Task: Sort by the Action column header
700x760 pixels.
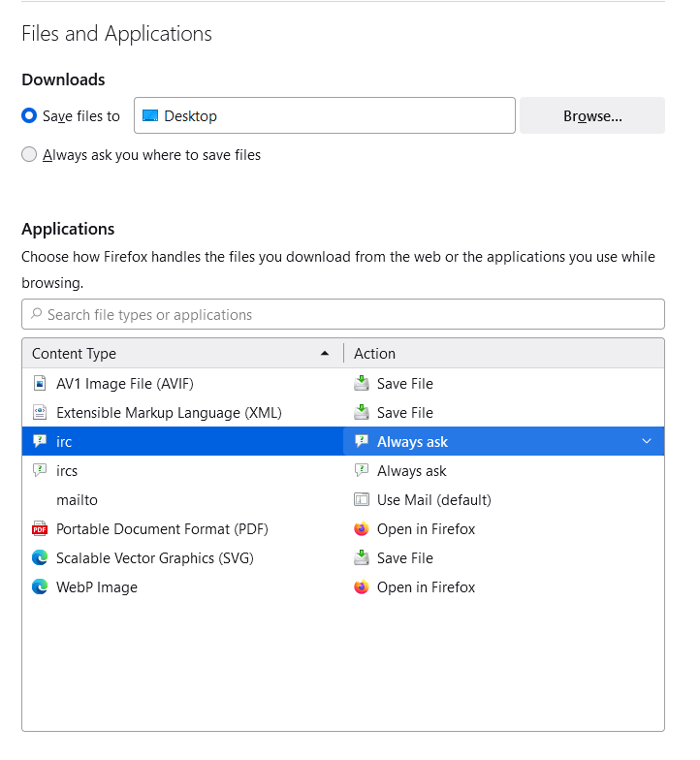Action: point(504,353)
